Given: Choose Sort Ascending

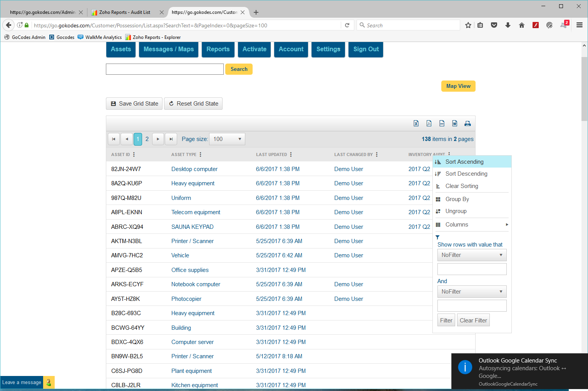Looking at the screenshot, I should click(472, 162).
